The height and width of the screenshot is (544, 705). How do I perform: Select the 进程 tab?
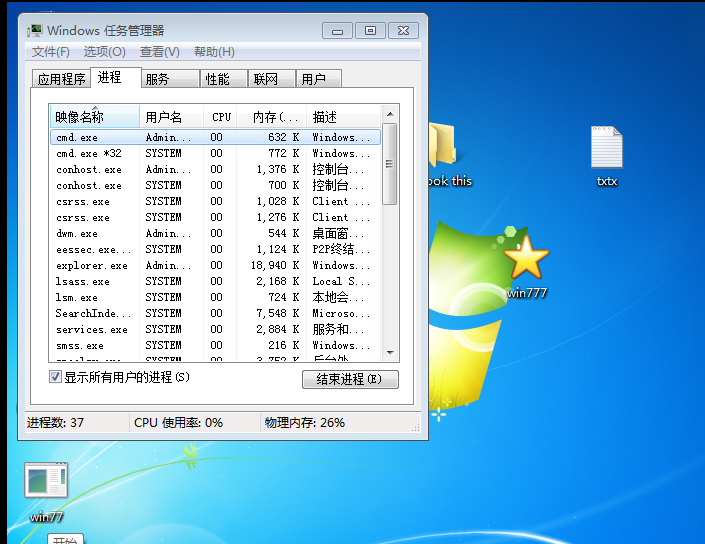click(116, 77)
